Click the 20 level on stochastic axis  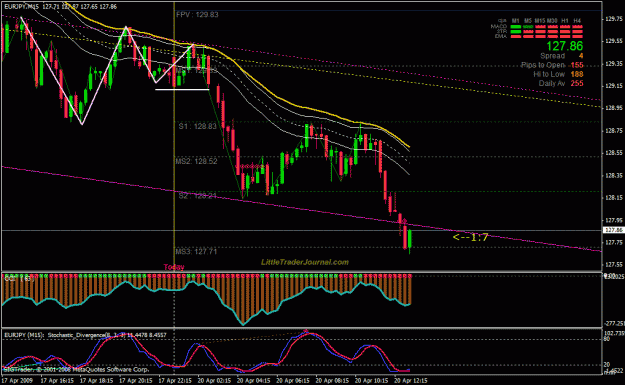(x=607, y=365)
